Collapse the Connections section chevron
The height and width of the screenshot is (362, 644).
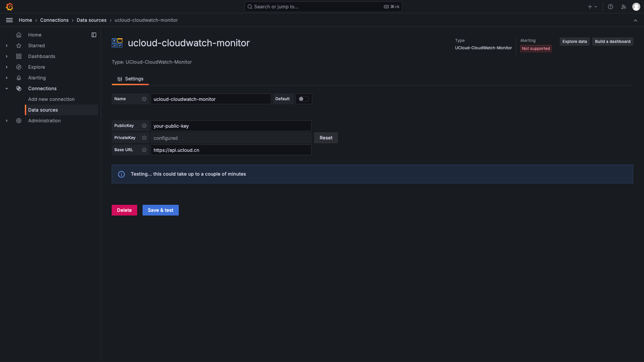point(7,88)
